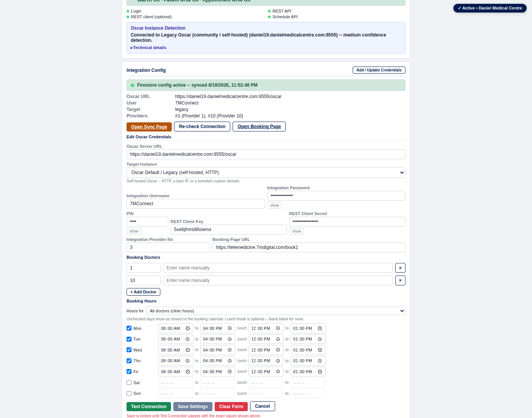The image size is (532, 418).
Task: Focus the Integration Username field
Action: (x=196, y=204)
